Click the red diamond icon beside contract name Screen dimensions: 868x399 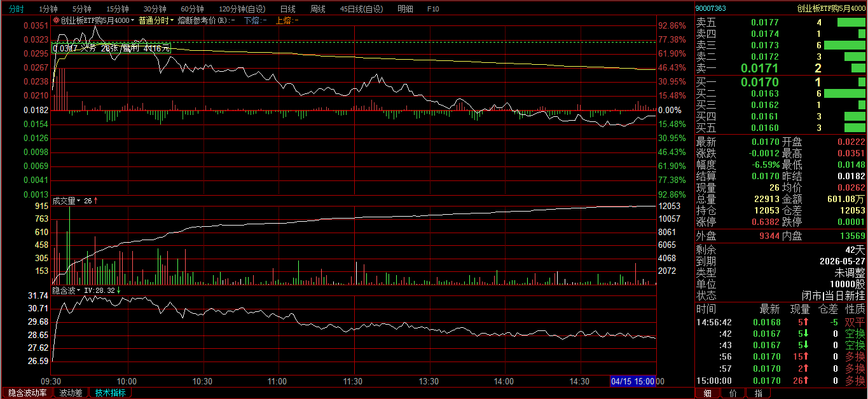tap(56, 20)
